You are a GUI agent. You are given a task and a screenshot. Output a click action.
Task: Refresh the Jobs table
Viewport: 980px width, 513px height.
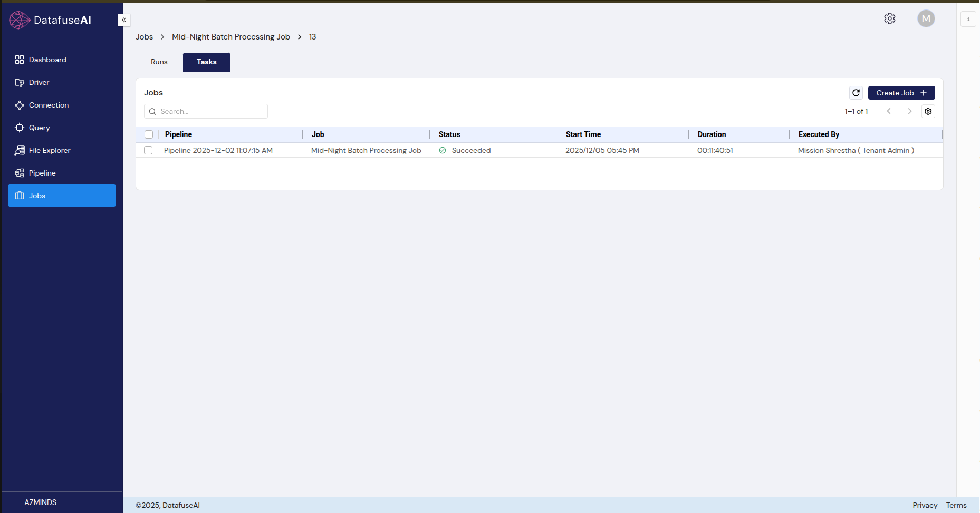coord(856,93)
